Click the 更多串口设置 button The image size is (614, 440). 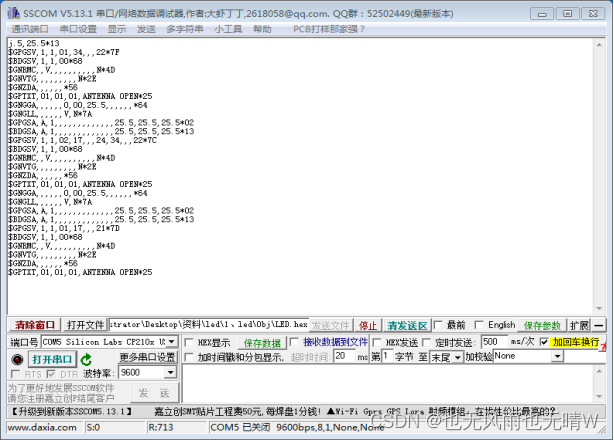(x=148, y=357)
